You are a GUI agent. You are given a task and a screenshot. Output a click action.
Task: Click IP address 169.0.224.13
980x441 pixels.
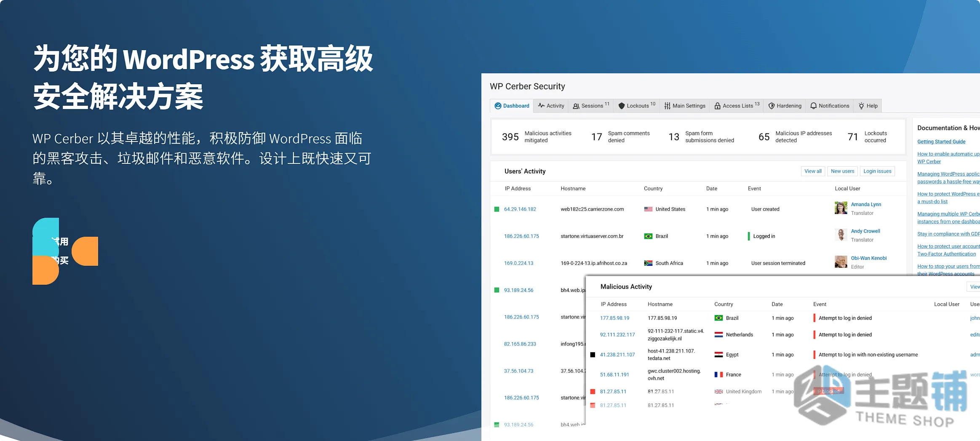click(x=518, y=263)
